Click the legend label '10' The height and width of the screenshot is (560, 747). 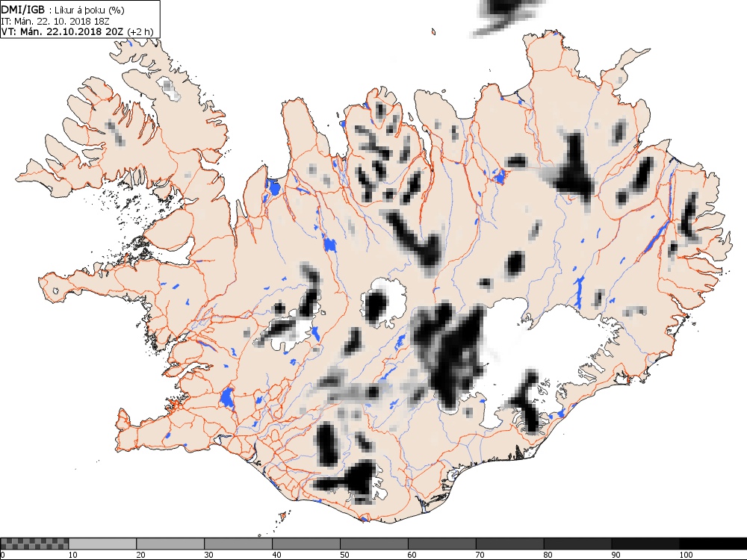(x=73, y=555)
